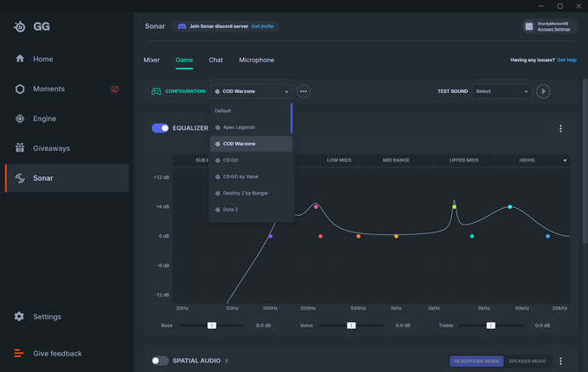
Task: Click the Get invite link
Action: coord(262,26)
